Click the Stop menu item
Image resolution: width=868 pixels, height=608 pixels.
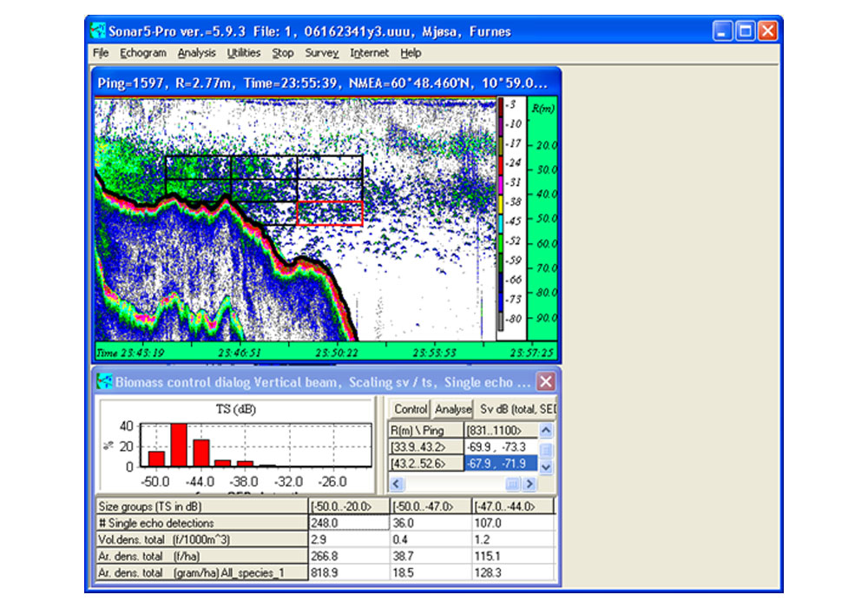283,53
